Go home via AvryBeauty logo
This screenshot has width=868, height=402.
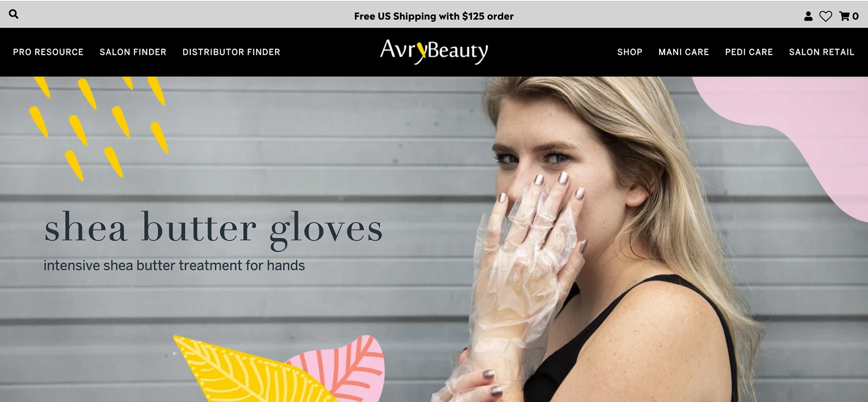point(434,51)
